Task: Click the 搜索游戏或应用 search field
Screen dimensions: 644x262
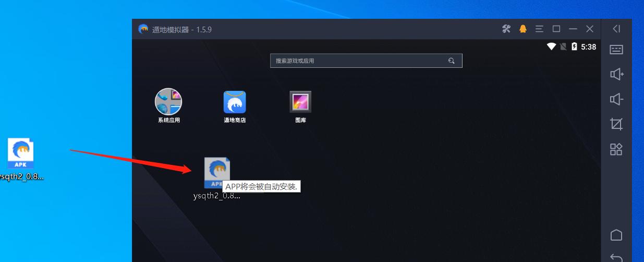Action: tap(366, 61)
